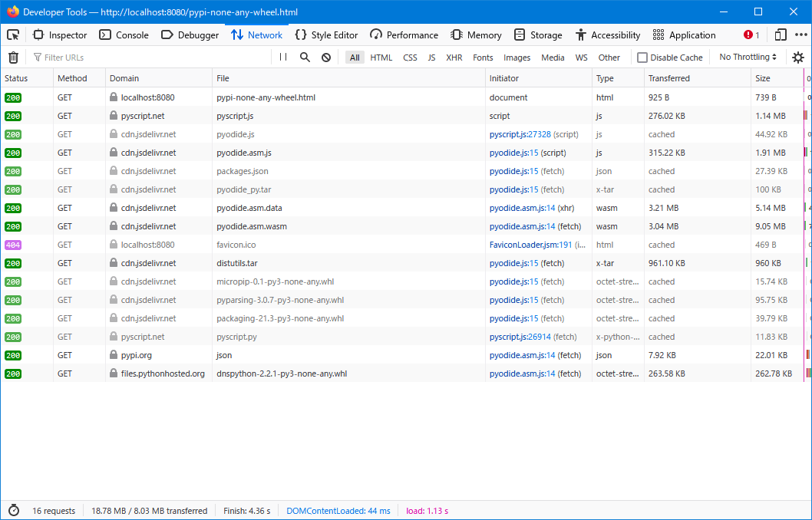Open the request blocking icon

(x=326, y=58)
